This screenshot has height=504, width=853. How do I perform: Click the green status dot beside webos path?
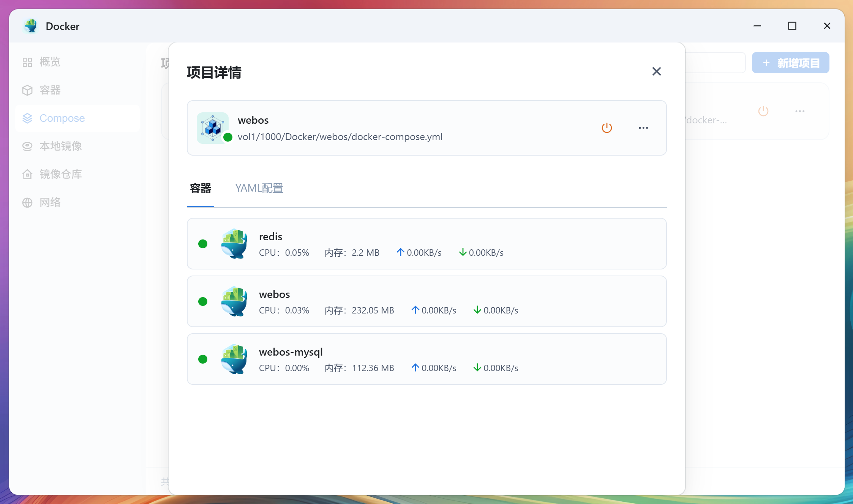228,137
